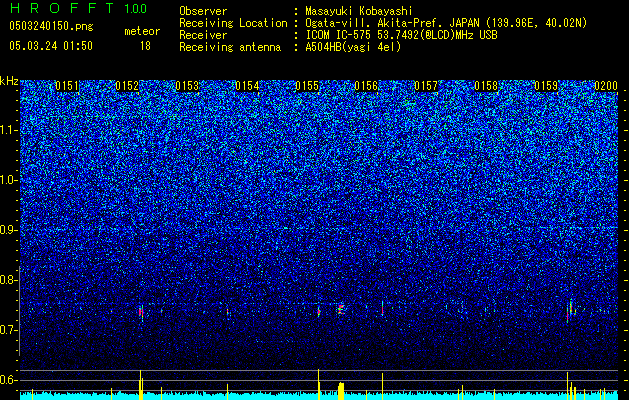Click the meteor echo just after 0152
Image resolution: width=629 pixels, height=400 pixels.
pyautogui.click(x=141, y=313)
